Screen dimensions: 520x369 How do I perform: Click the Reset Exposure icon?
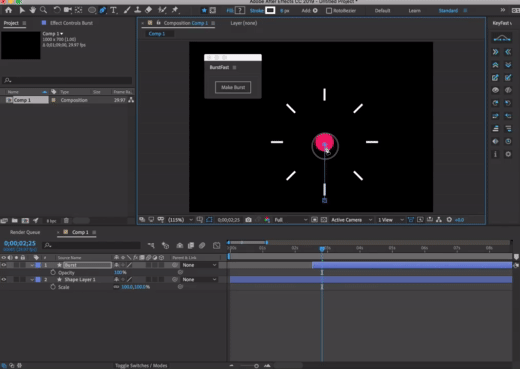(449, 220)
